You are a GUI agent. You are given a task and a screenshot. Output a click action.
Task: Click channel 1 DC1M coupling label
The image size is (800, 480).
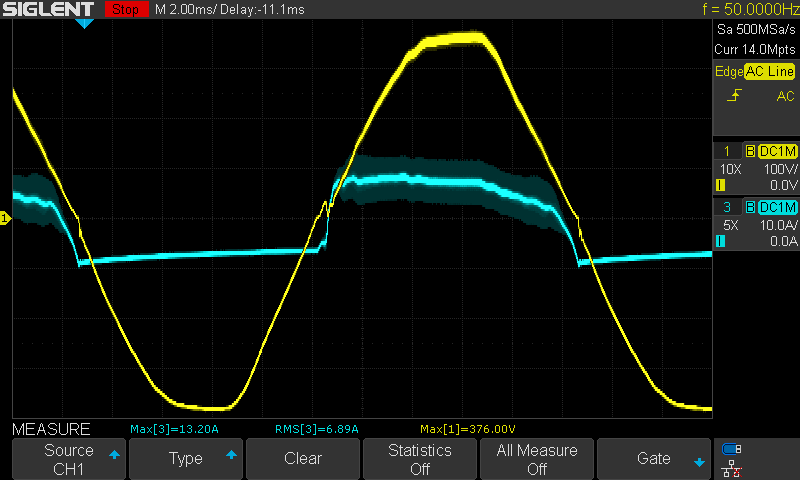pyautogui.click(x=778, y=151)
